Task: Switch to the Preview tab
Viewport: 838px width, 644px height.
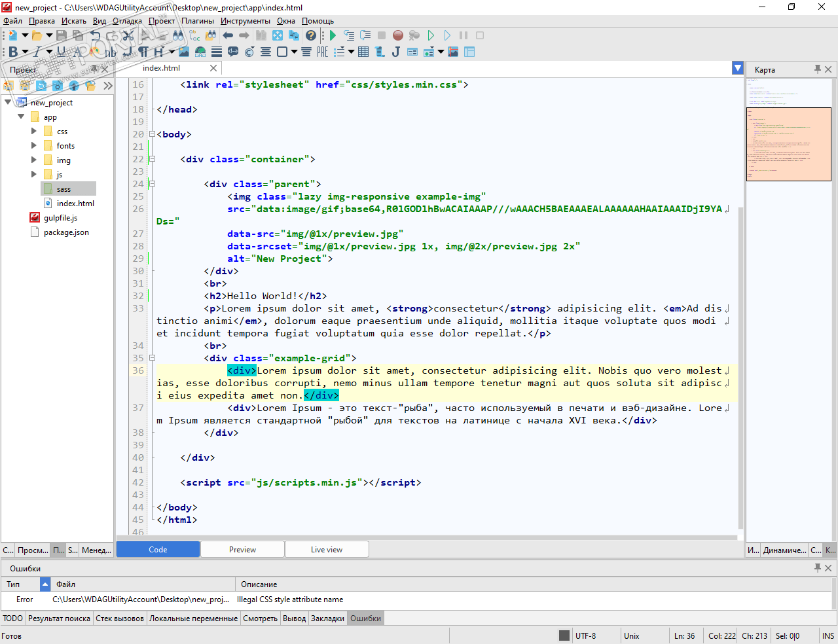Action: click(x=242, y=550)
